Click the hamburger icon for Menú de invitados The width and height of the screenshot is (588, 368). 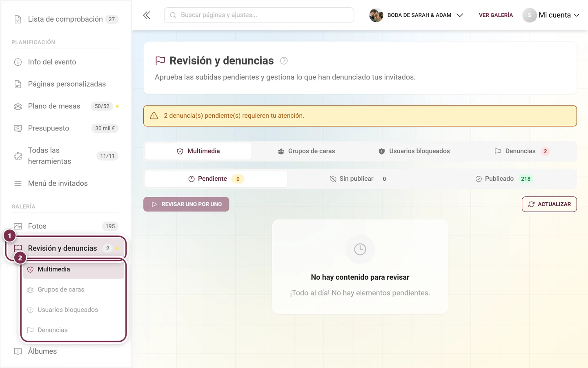18,184
